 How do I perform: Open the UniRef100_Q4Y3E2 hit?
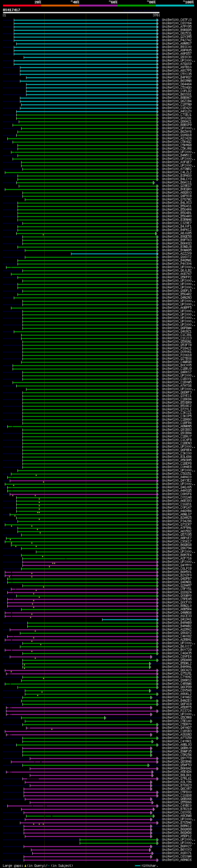[x=176, y=481]
